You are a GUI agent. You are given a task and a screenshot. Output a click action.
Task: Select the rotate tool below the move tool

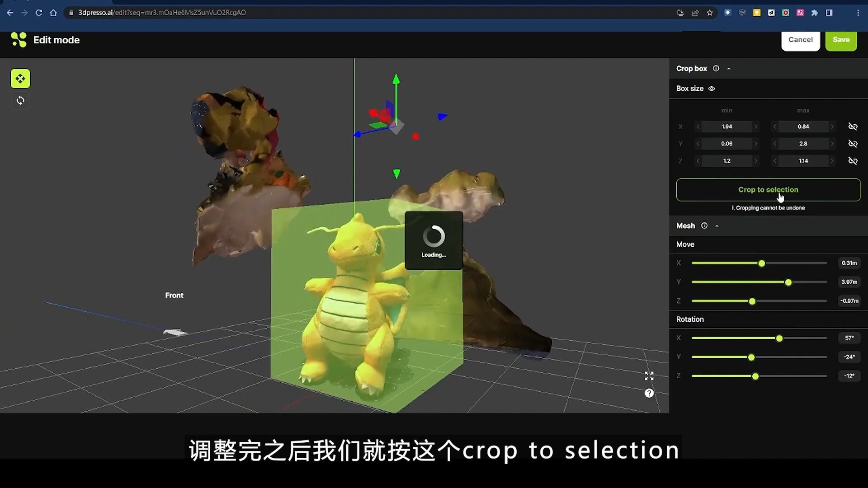(20, 100)
